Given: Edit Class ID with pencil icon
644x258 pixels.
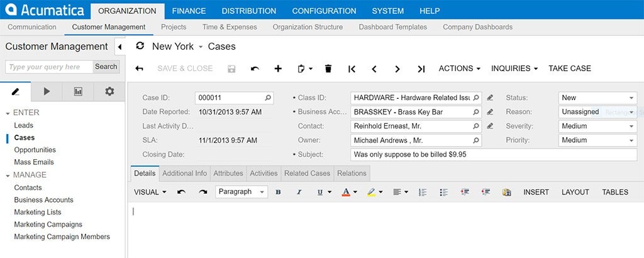Looking at the screenshot, I should coord(489,98).
